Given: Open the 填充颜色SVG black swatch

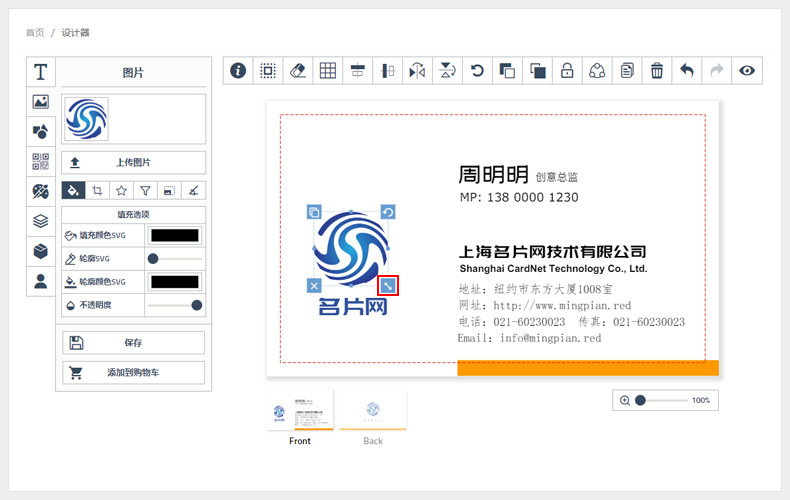Looking at the screenshot, I should (175, 235).
